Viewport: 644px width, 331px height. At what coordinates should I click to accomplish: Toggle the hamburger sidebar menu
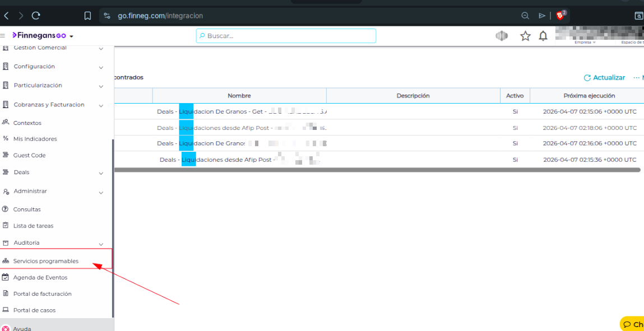[3, 36]
